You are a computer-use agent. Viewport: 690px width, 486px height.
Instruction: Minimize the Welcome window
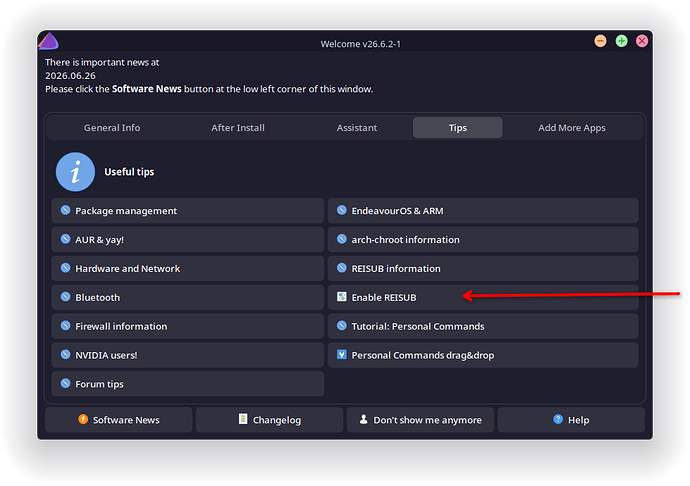(600, 41)
